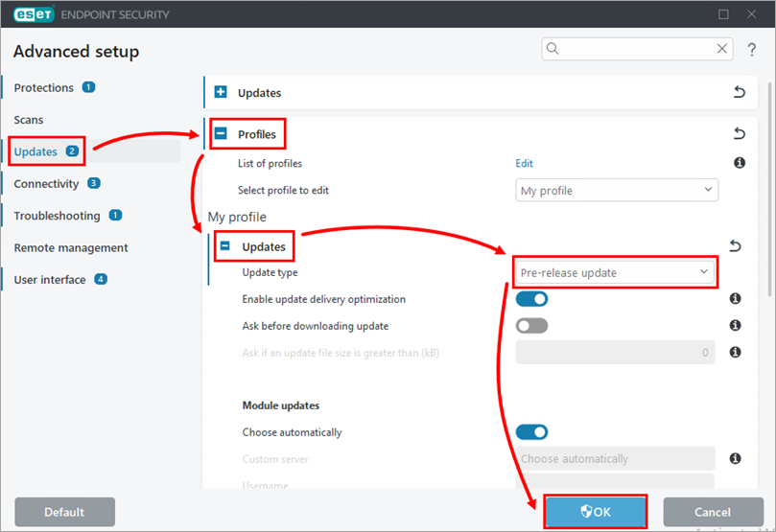
Task: Disable update delivery optimization toggle
Action: 532,299
